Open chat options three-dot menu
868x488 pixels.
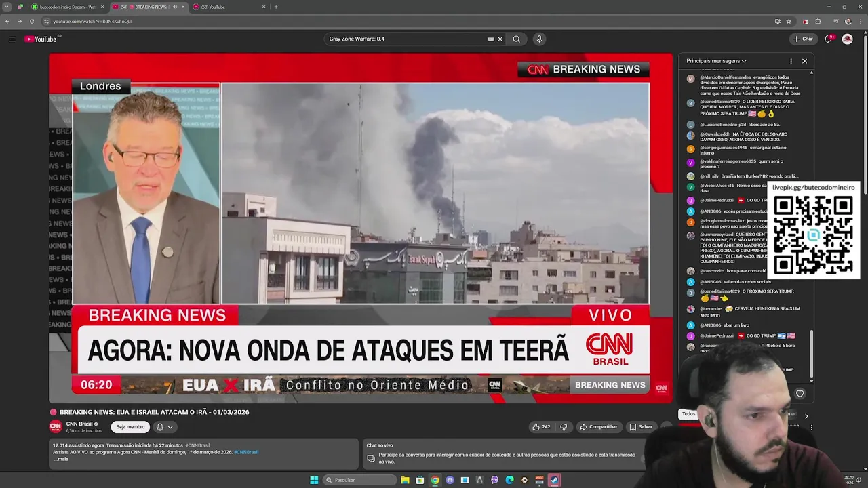[x=791, y=61]
